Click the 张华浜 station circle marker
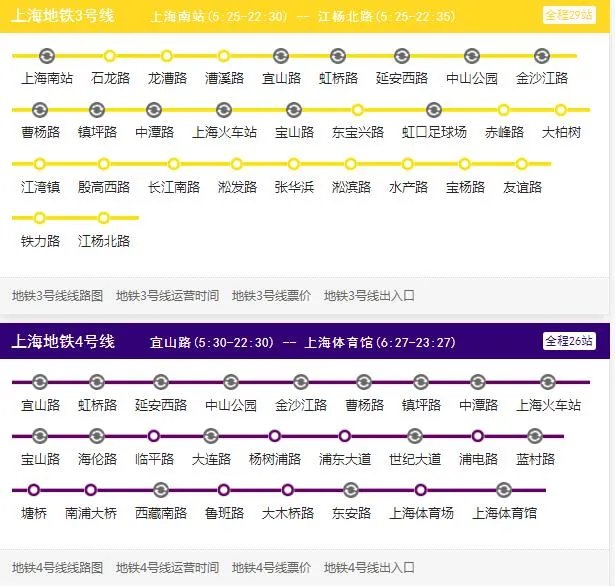 pyautogui.click(x=294, y=164)
